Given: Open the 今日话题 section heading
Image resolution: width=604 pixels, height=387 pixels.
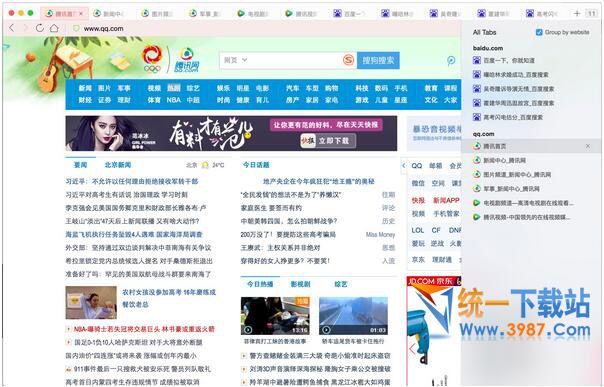Looking at the screenshot, I should click(x=256, y=165).
